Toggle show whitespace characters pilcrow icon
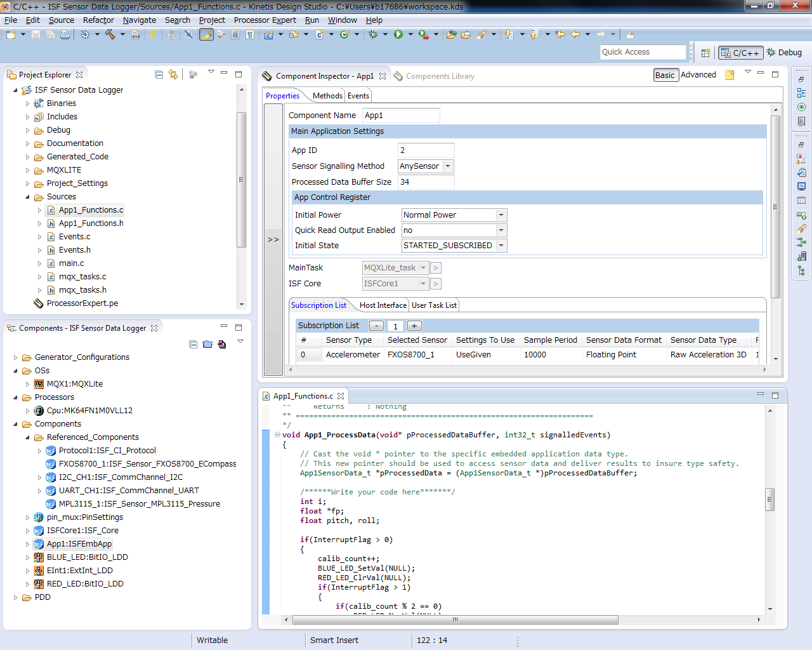The image size is (812, 650). click(x=250, y=34)
